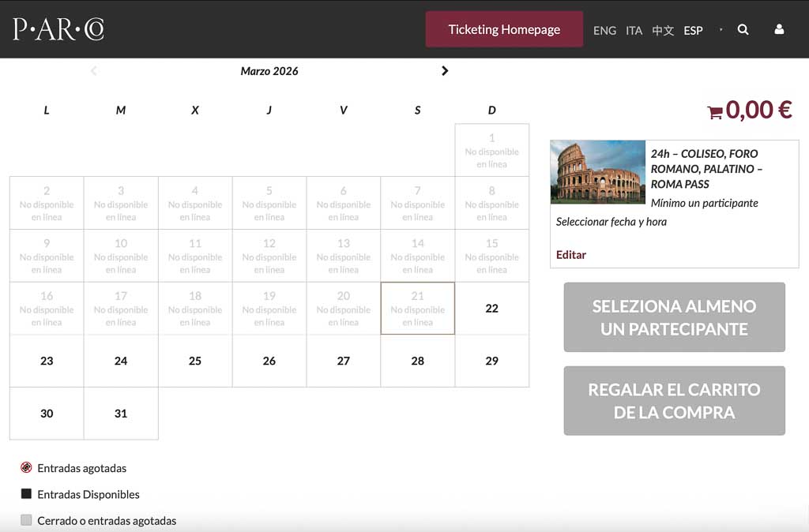The image size is (809, 532).
Task: Open the Colosseum thumbnail image
Action: (x=598, y=172)
